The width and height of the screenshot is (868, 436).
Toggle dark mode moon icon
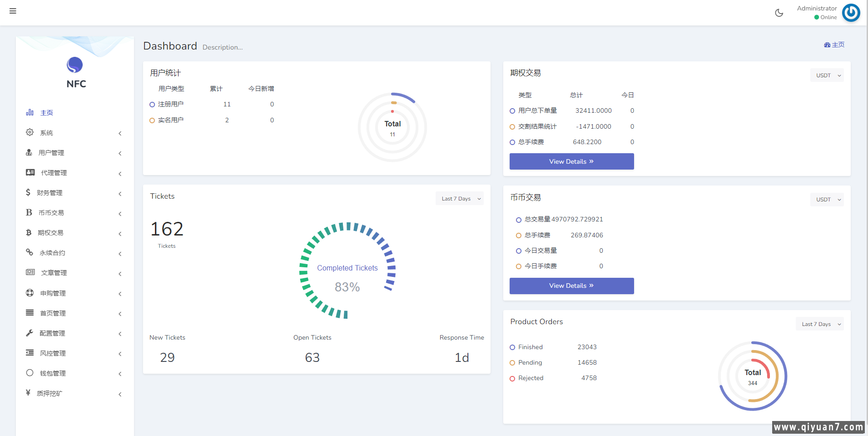click(x=779, y=13)
